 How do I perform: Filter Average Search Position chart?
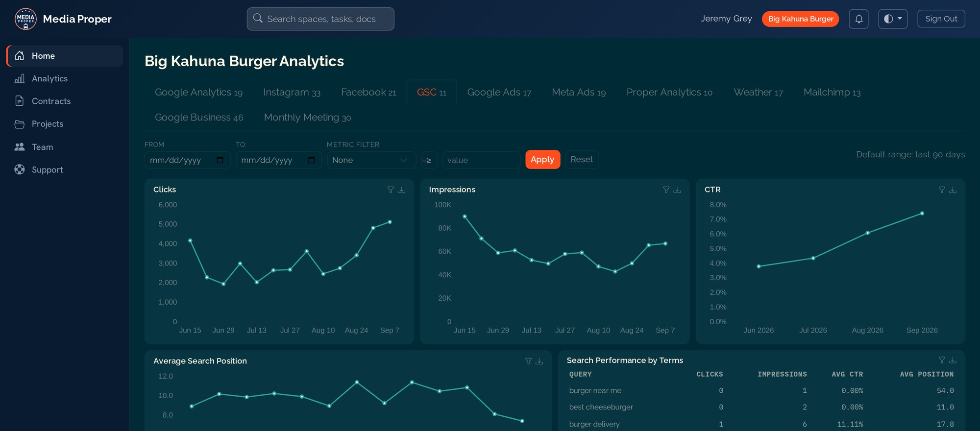pos(528,361)
